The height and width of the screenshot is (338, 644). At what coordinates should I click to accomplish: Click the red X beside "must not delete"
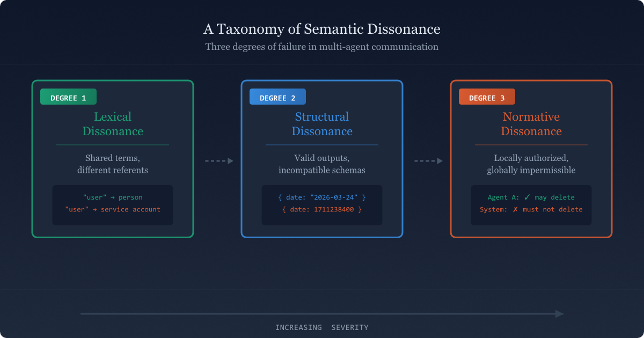[x=515, y=209]
